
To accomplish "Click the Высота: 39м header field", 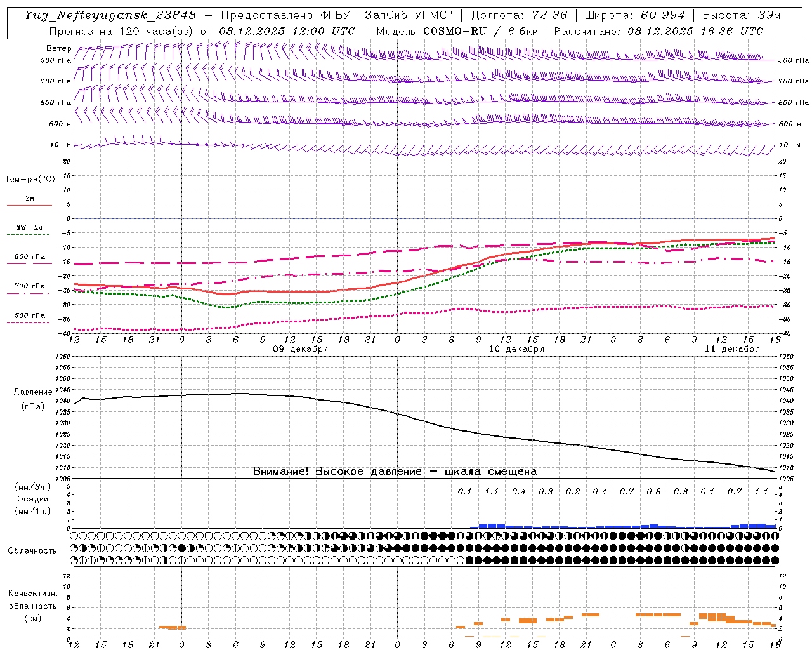I will point(742,15).
